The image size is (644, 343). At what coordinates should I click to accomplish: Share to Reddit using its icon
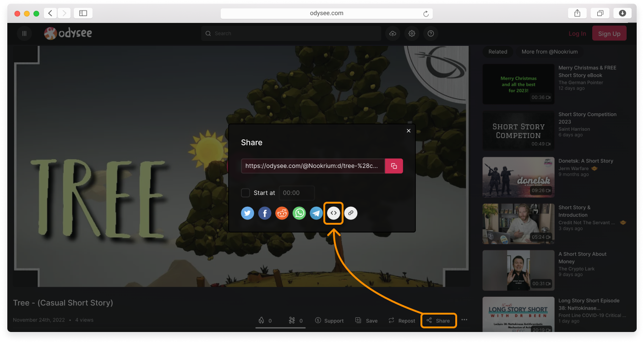click(282, 213)
